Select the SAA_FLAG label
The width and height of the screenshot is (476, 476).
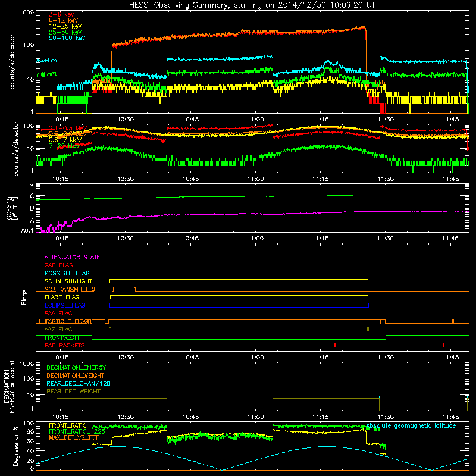coord(58,313)
